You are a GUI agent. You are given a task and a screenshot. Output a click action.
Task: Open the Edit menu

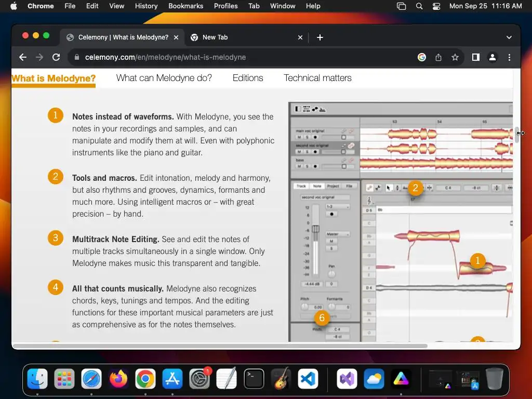(92, 6)
